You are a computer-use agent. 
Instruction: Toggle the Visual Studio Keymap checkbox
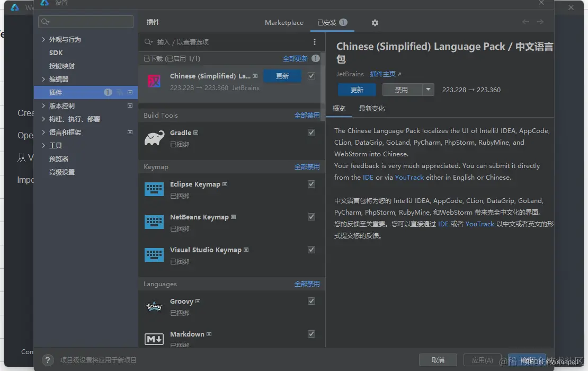[311, 250]
